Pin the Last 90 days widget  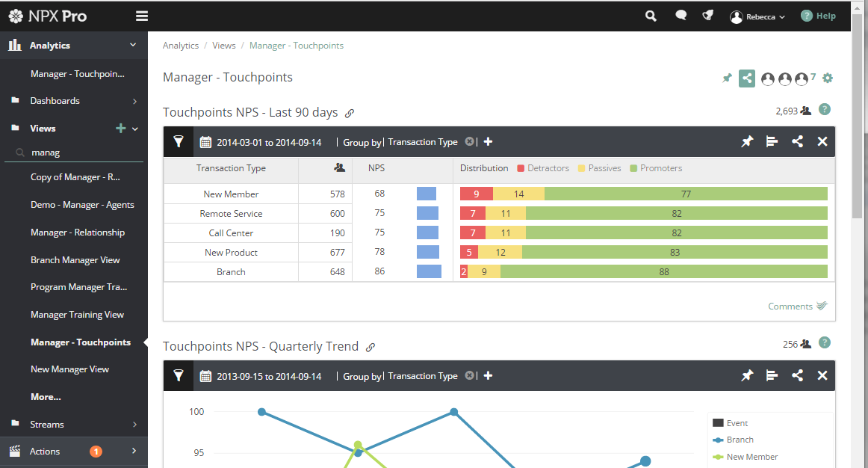pyautogui.click(x=747, y=141)
